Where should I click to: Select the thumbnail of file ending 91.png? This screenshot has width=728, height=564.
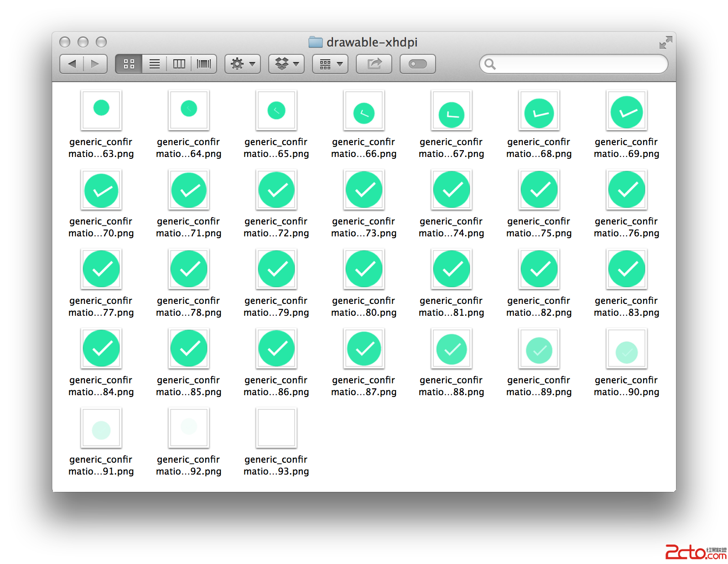tap(101, 428)
